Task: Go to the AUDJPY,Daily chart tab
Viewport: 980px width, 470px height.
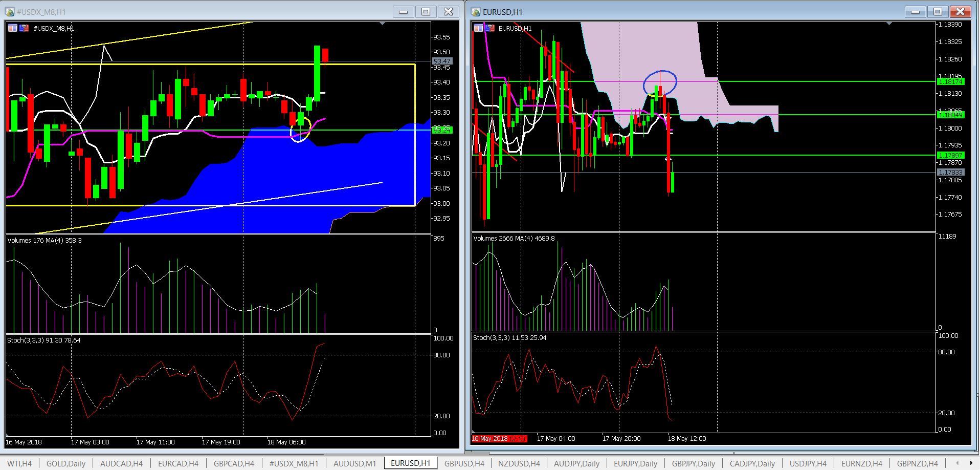Action: [576, 463]
